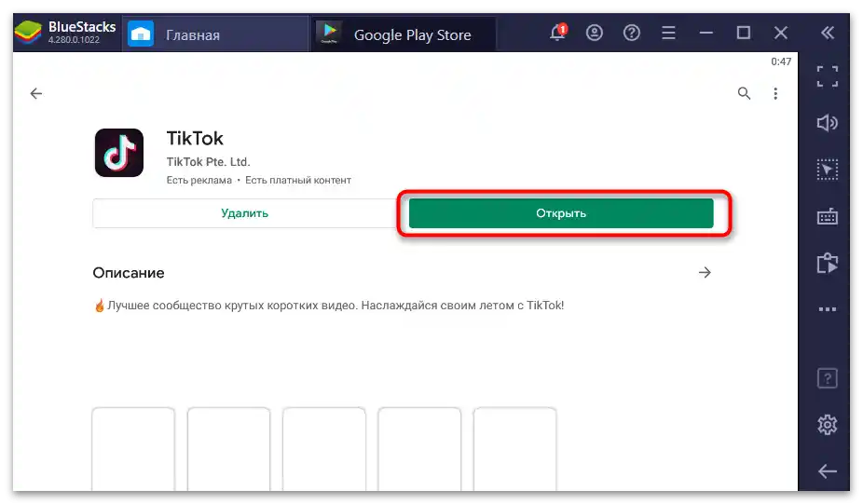The image size is (863, 504).
Task: Click the sidebar back arrow icon
Action: pyautogui.click(x=828, y=471)
